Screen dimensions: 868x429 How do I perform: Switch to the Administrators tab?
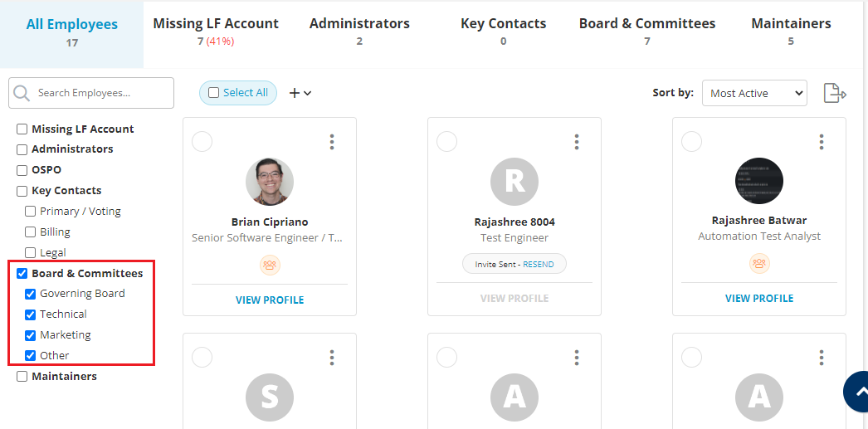(x=359, y=31)
